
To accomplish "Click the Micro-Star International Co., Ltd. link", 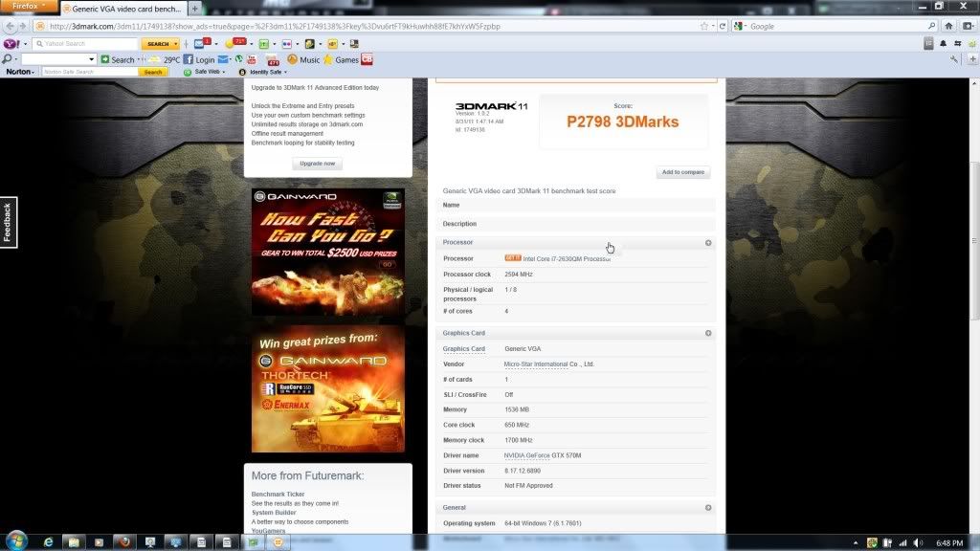I will pos(548,364).
